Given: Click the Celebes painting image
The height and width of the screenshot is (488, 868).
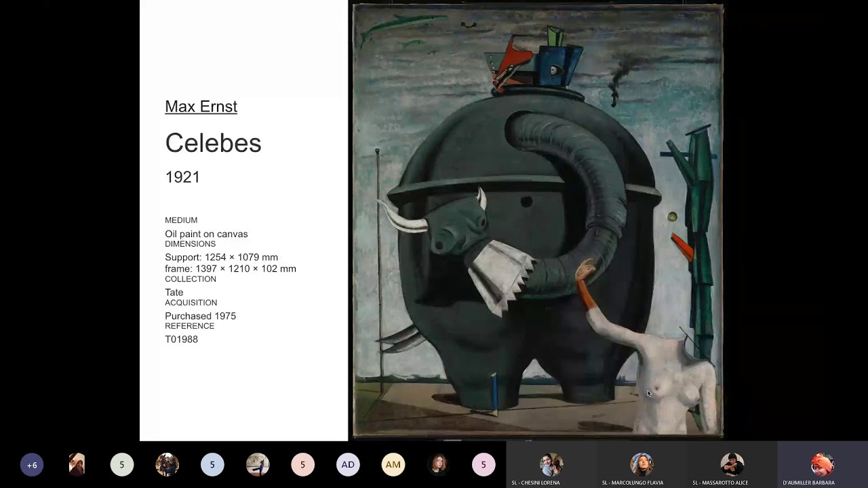Looking at the screenshot, I should tap(538, 220).
